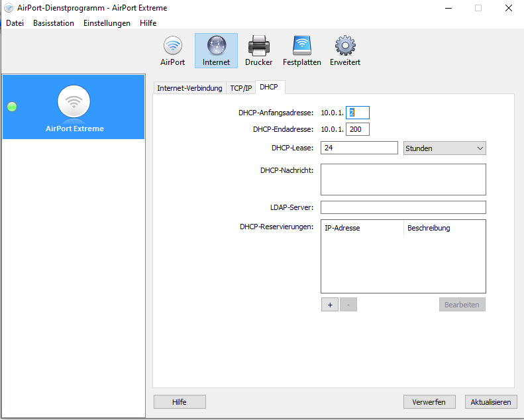Focus the DHCP-Anfangsadresse field
This screenshot has height=420, width=524.
coord(358,113)
